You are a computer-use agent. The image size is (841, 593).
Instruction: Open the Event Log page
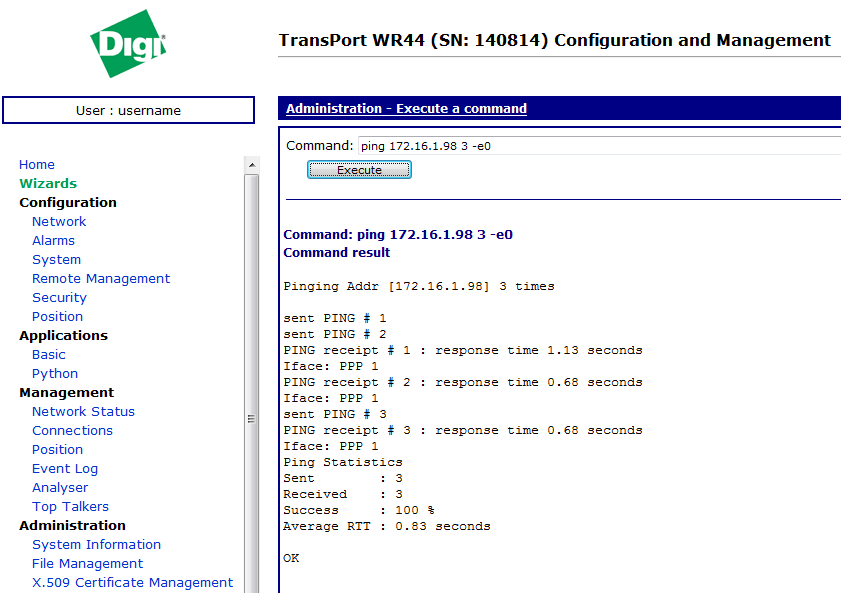(x=65, y=469)
